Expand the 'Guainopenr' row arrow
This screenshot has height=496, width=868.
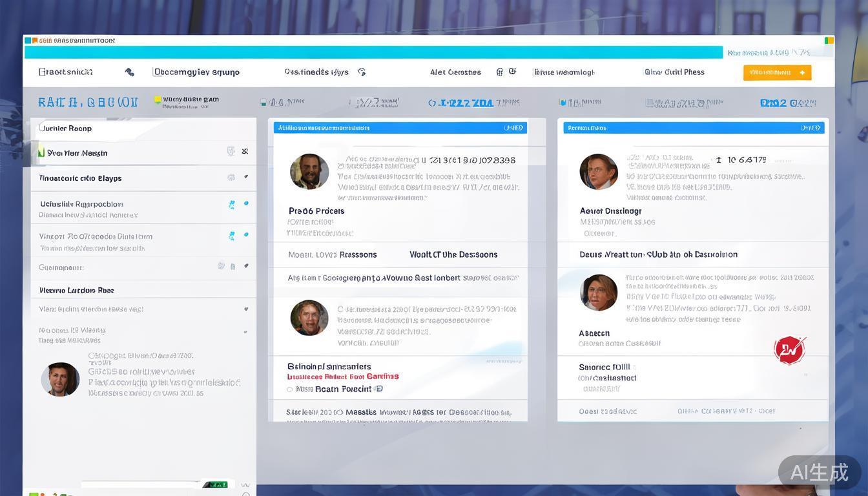click(x=246, y=266)
